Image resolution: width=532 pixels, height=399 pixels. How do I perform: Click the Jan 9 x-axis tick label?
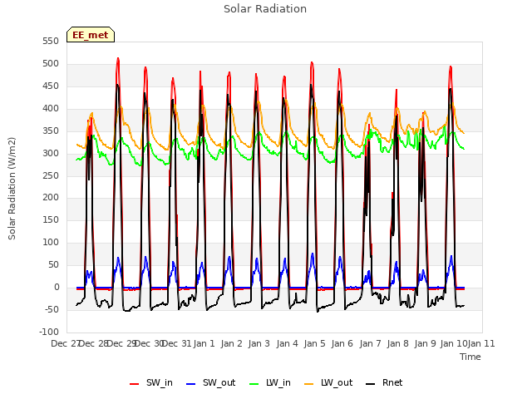point(425,343)
